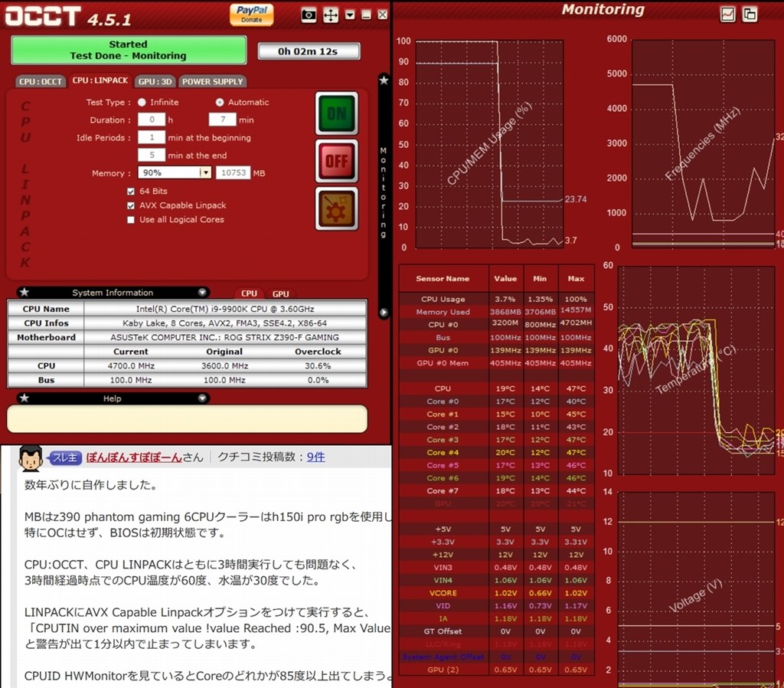Click the GPU #0 Mem sensor row
The image size is (784, 688).
(496, 362)
